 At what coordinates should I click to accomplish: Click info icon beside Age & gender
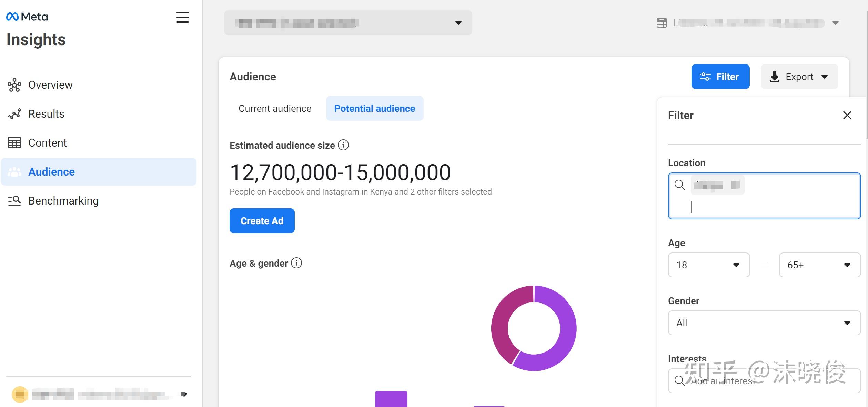coord(296,263)
